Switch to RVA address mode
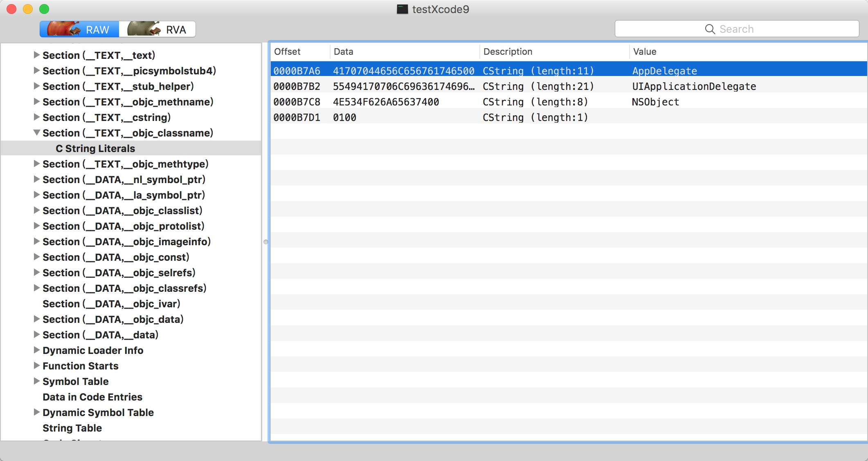 [x=157, y=29]
